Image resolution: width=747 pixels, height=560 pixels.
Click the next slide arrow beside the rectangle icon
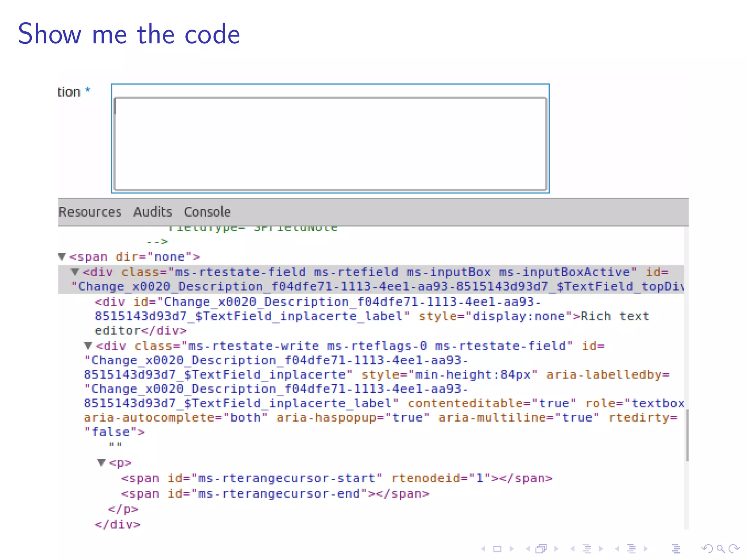point(512,549)
